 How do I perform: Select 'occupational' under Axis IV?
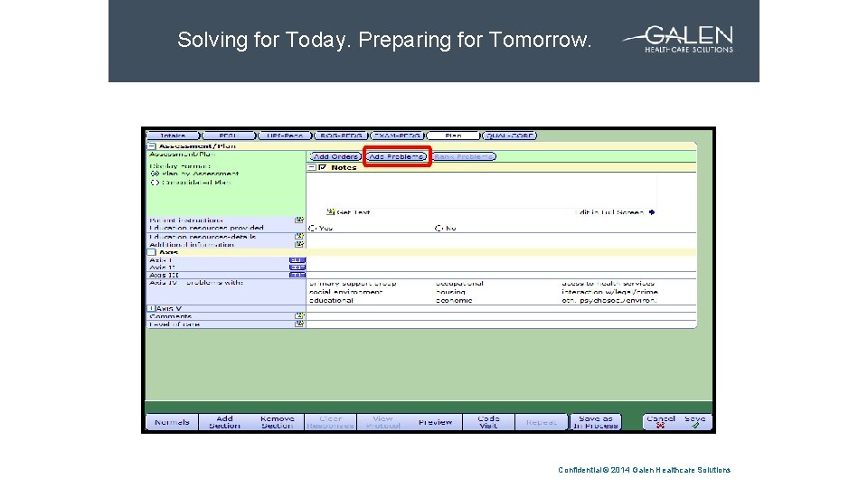click(x=459, y=283)
